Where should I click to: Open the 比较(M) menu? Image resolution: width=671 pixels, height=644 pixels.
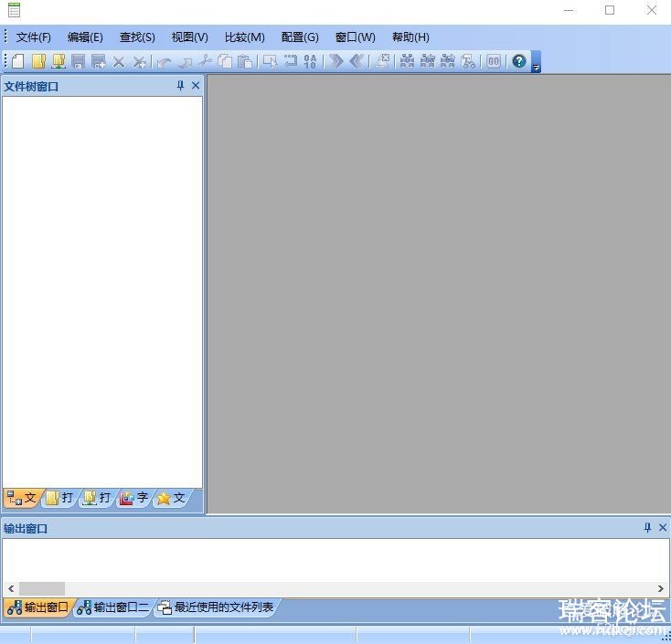[245, 37]
